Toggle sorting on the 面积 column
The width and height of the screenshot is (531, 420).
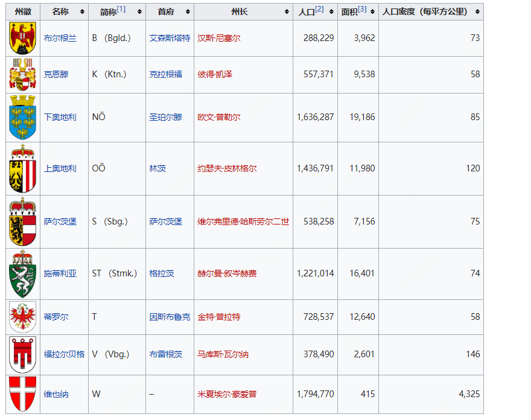click(373, 11)
